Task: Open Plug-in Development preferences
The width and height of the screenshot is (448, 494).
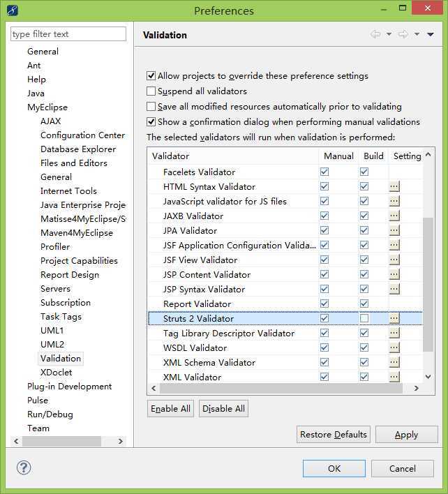Action: [x=70, y=387]
